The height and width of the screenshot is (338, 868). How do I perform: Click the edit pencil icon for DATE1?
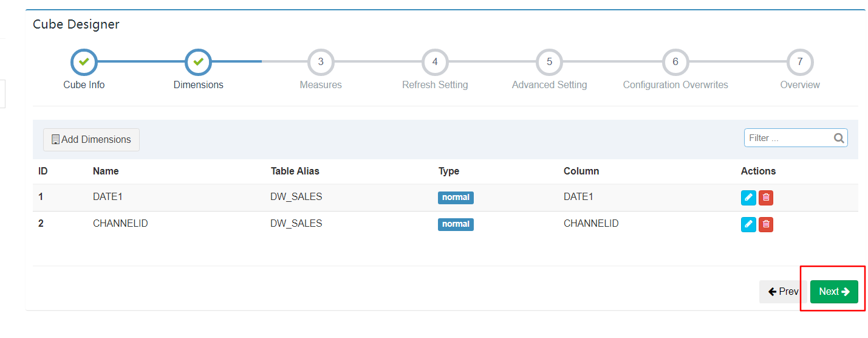point(748,198)
